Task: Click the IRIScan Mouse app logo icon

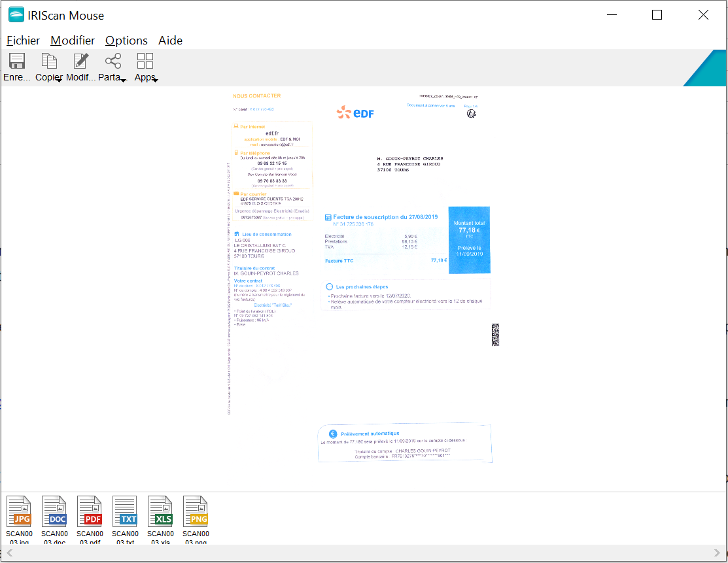Action: click(x=16, y=15)
